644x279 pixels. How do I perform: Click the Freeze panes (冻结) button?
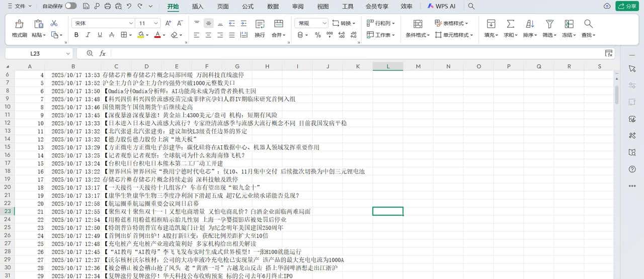coord(569,29)
